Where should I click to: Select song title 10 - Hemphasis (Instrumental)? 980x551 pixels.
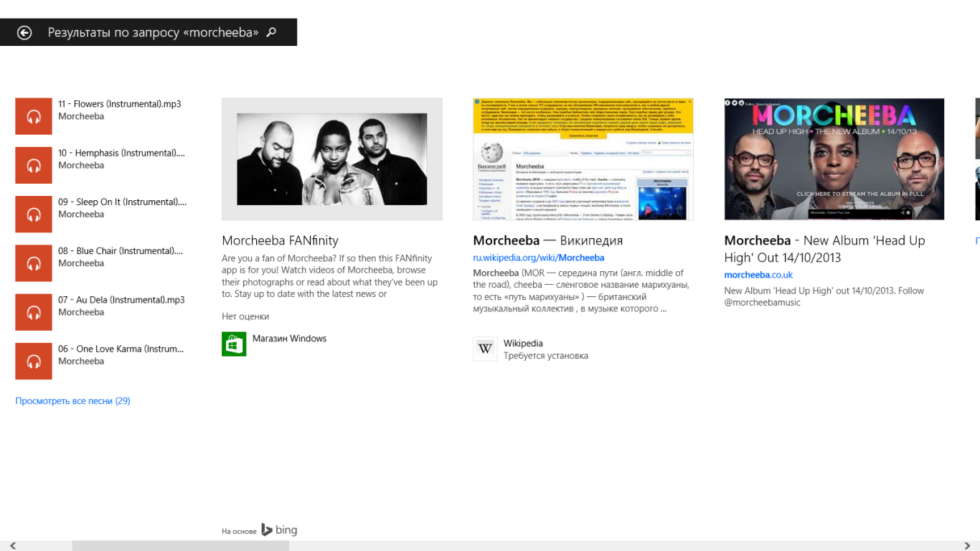(x=122, y=153)
